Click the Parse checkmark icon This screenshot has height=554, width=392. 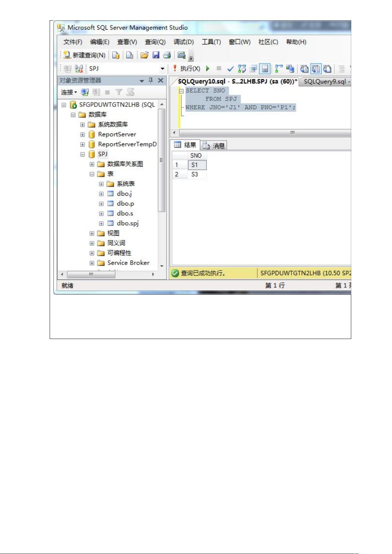click(231, 68)
